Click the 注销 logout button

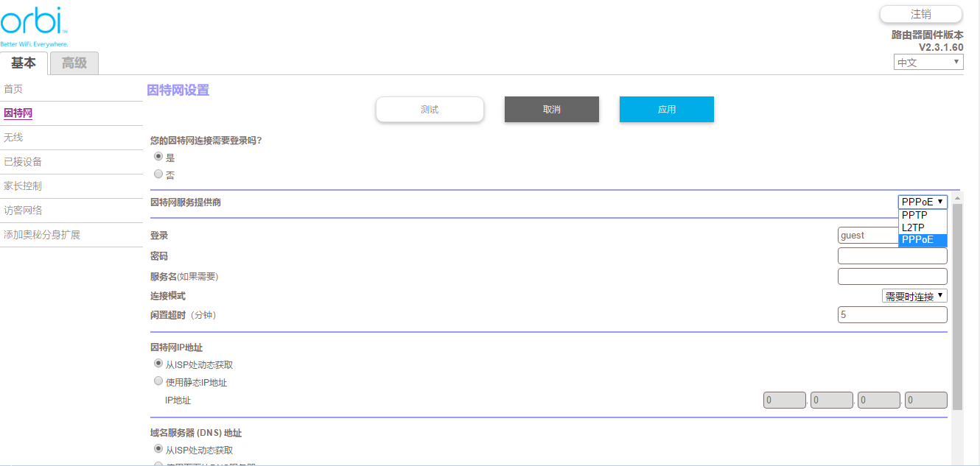pyautogui.click(x=920, y=14)
